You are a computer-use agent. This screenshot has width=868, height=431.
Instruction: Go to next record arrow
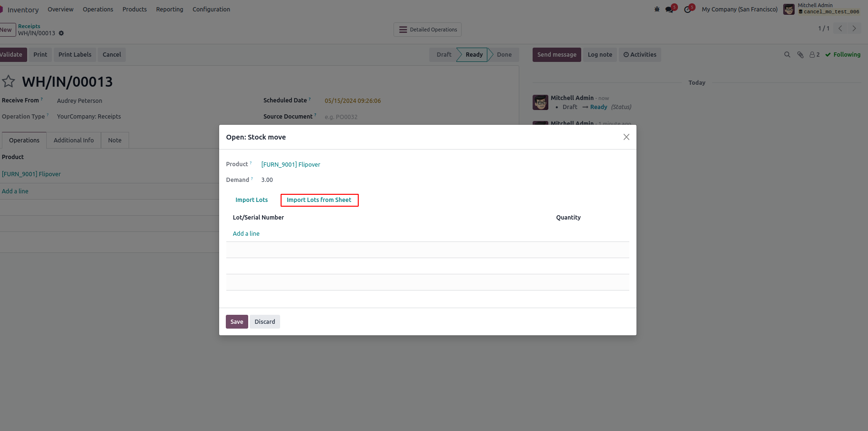[854, 29]
